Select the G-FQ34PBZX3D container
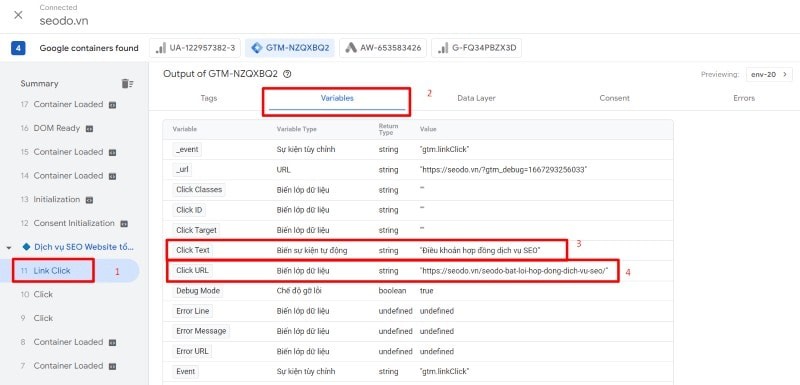The height and width of the screenshot is (385, 800). tap(477, 48)
